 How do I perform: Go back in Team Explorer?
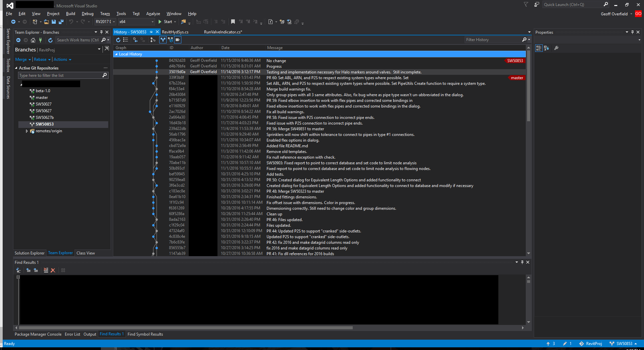pyautogui.click(x=18, y=40)
